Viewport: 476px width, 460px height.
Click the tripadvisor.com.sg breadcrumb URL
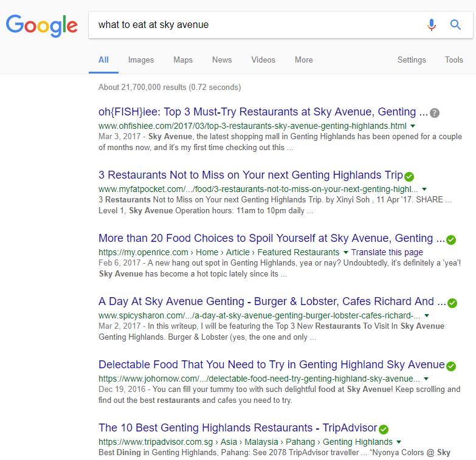246,442
